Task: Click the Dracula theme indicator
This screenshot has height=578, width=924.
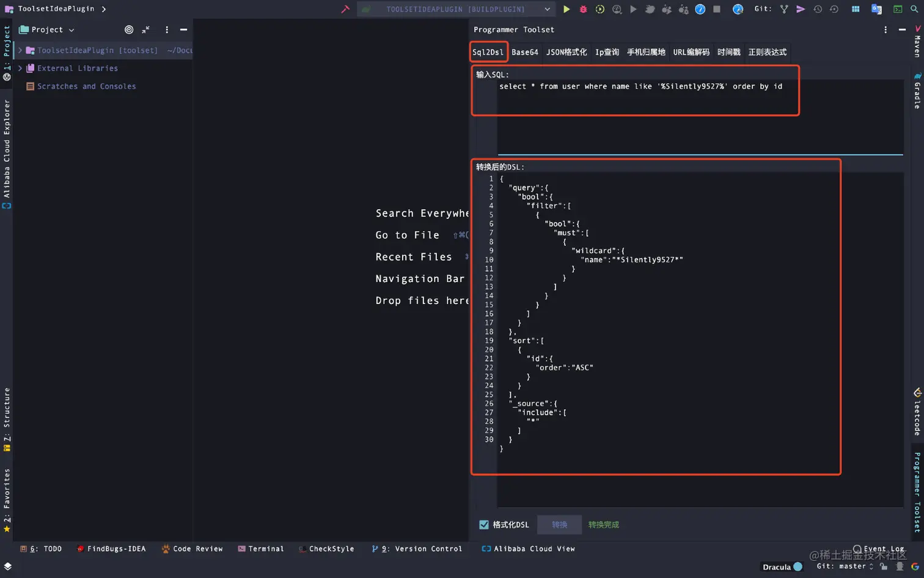Action: (782, 567)
